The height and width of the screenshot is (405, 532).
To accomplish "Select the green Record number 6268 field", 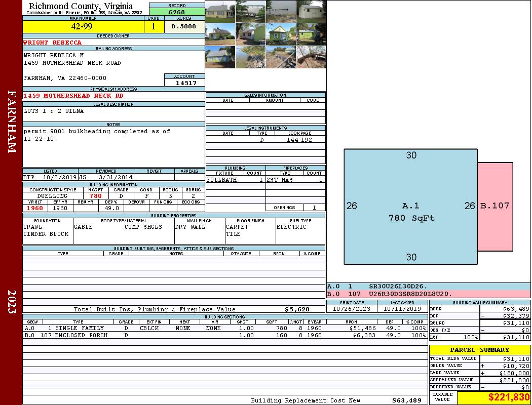I will [x=177, y=12].
